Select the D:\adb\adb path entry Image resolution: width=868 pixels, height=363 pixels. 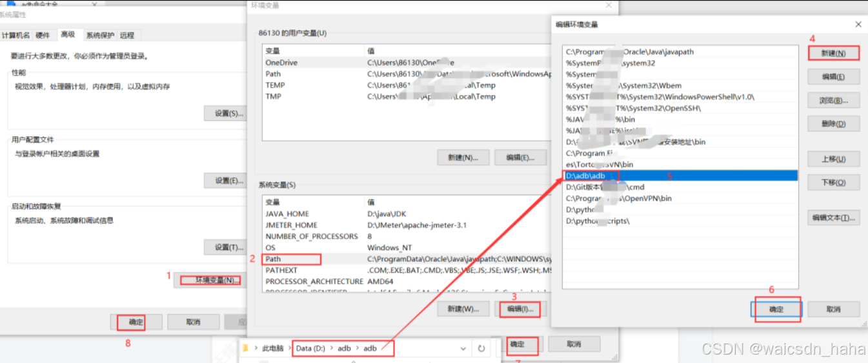(680, 176)
